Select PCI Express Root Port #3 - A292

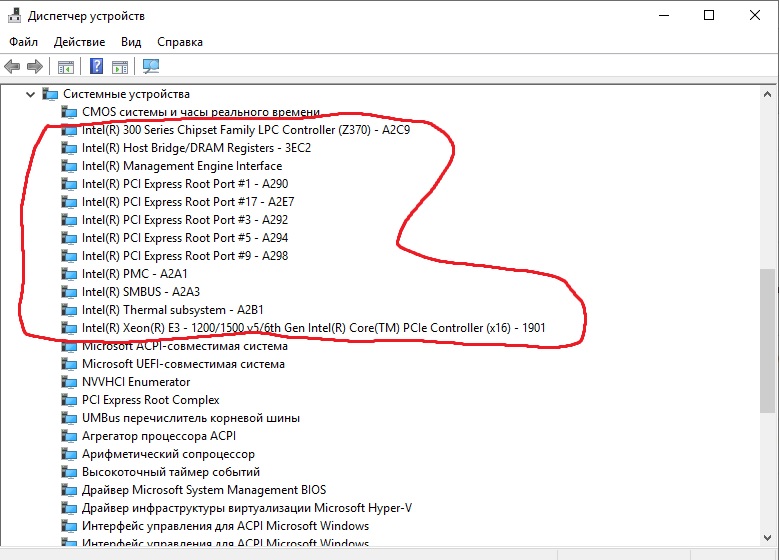[185, 219]
